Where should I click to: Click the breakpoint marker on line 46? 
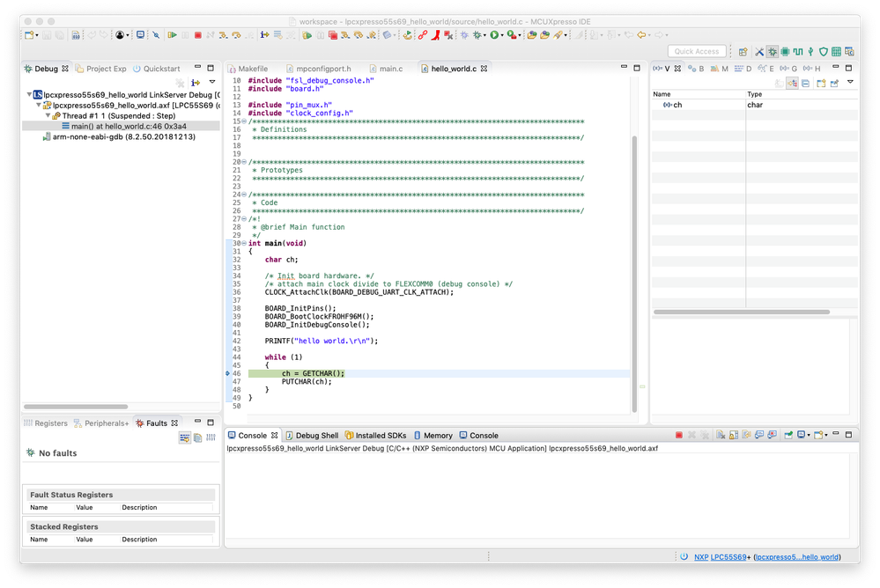227,373
